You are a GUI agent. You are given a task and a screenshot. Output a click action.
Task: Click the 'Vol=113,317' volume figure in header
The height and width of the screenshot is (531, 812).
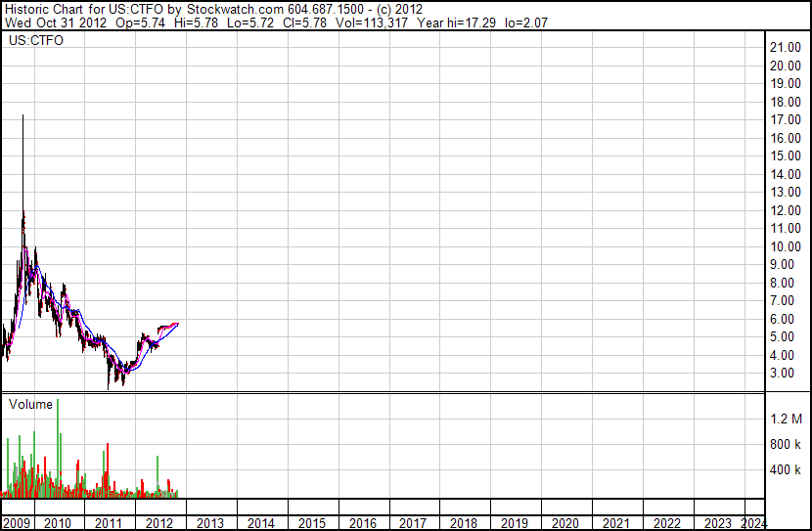coord(372,22)
